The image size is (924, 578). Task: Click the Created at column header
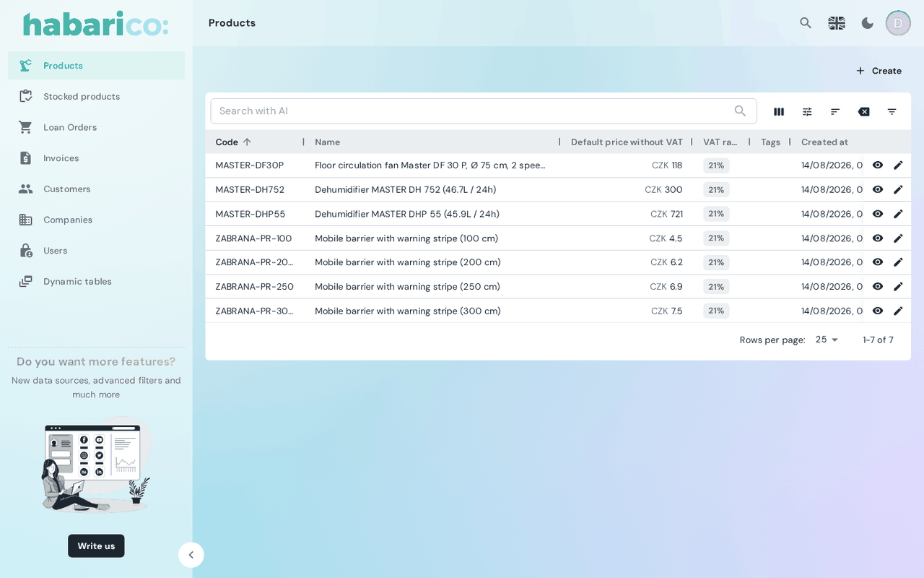pos(824,142)
